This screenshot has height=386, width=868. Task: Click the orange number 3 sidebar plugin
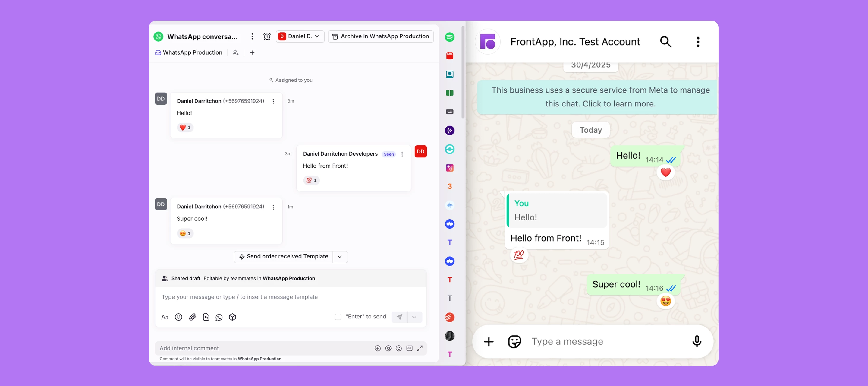(x=449, y=186)
